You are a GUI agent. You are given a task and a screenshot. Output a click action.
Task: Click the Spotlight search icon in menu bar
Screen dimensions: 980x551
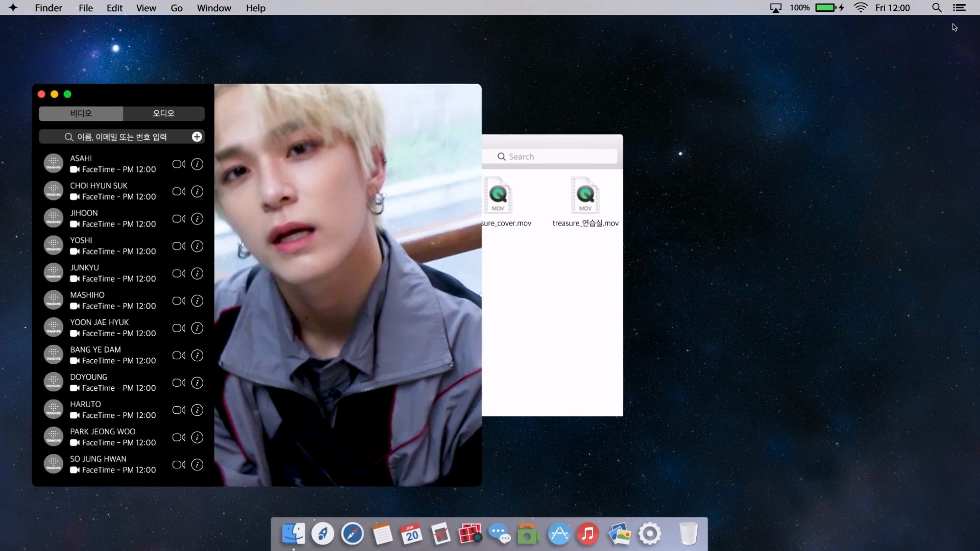click(937, 8)
